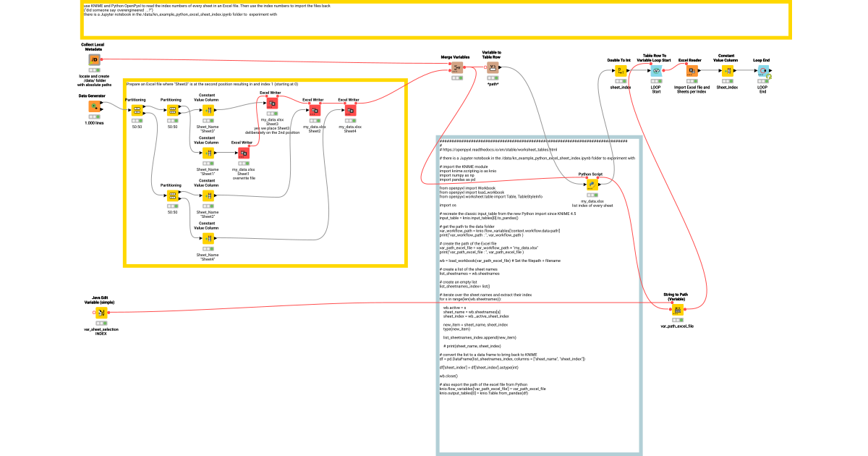This screenshot has height=456, width=868.
Task: Select the Python Script node
Action: tap(592, 185)
